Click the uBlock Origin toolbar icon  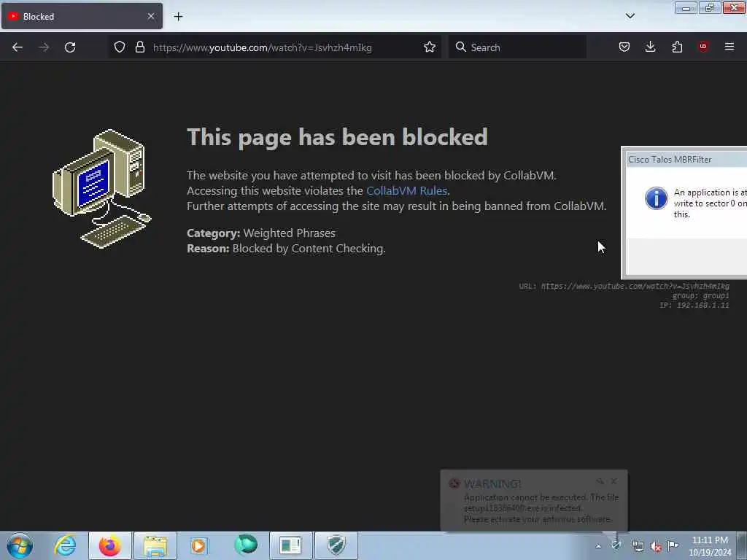tap(703, 47)
